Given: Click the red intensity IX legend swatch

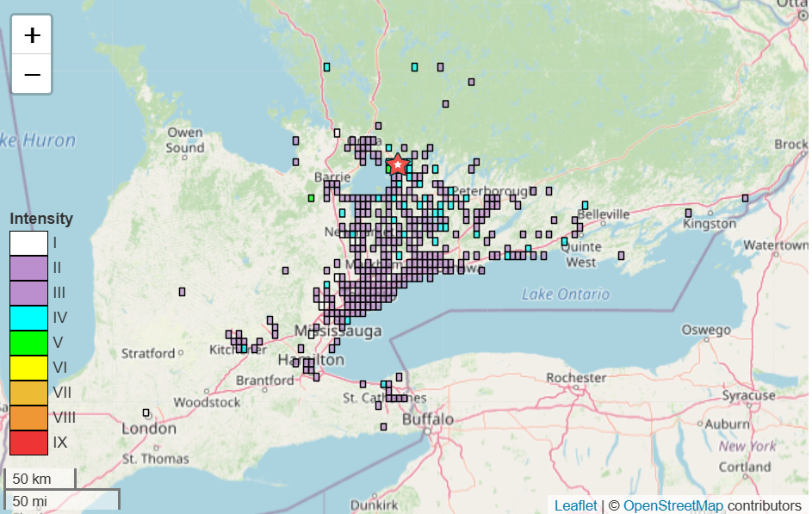Looking at the screenshot, I should click(x=28, y=443).
